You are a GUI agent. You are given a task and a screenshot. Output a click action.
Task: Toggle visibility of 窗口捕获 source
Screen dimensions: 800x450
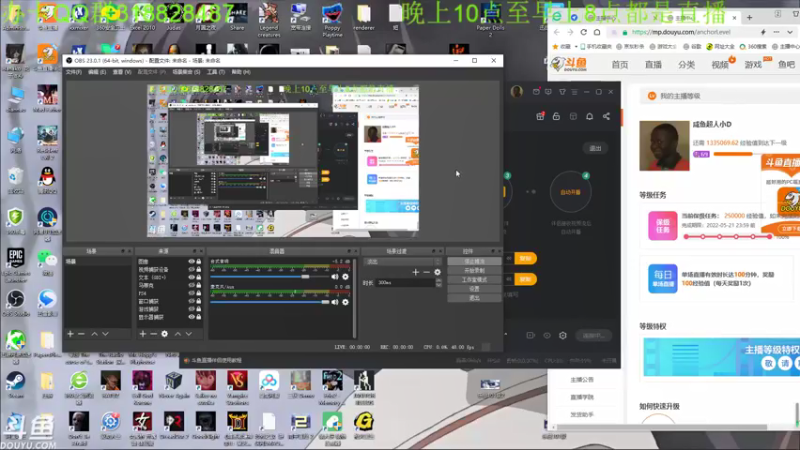[191, 301]
